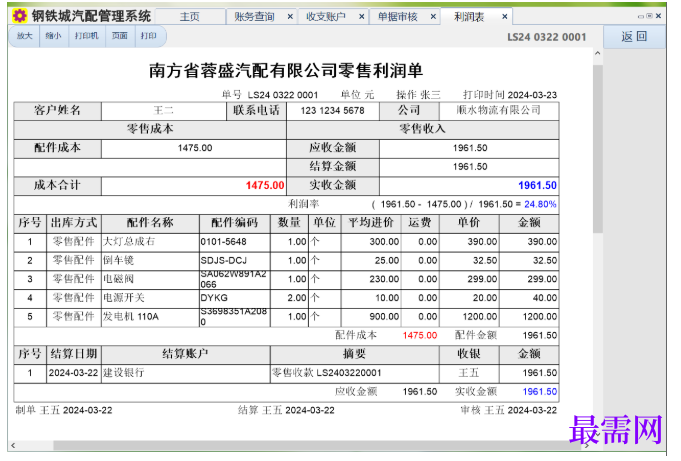Click the 制单 王五 2024-03-22 footer
The width and height of the screenshot is (681, 461).
(x=64, y=410)
